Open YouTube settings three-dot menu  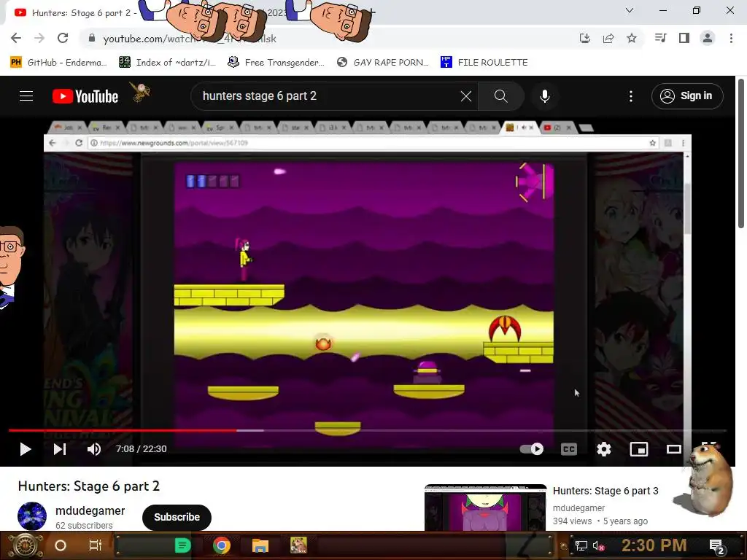pos(631,96)
